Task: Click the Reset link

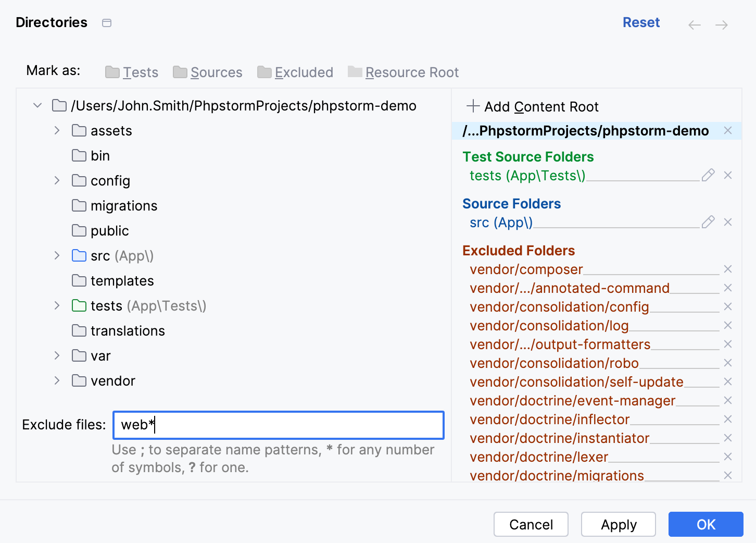Action: (641, 22)
